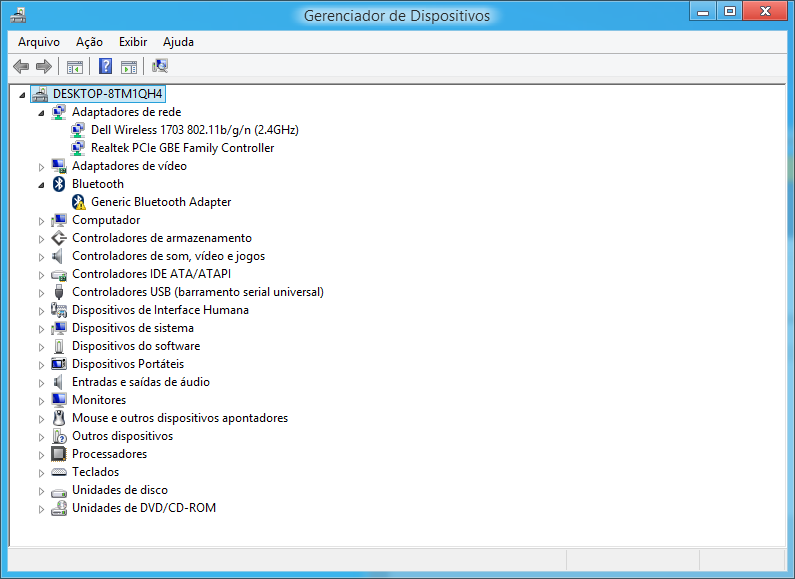Select Dispositivos do software label
This screenshot has width=795, height=579.
[x=136, y=346]
